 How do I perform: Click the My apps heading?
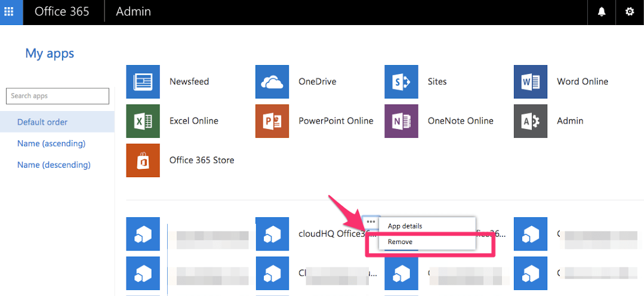point(50,53)
